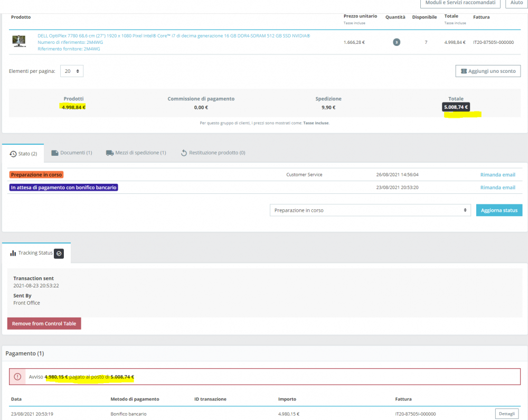Select the Restituzione prodotto (0) tab
The height and width of the screenshot is (420, 528).
(x=213, y=153)
